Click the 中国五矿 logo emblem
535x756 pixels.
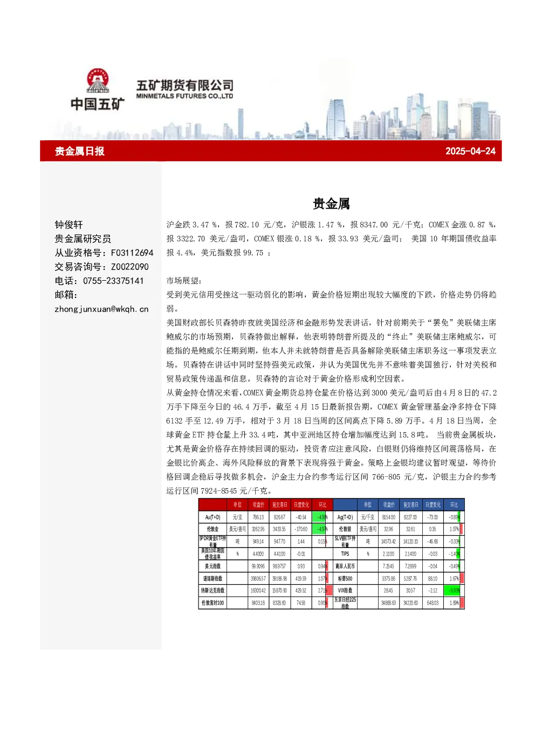98,81
